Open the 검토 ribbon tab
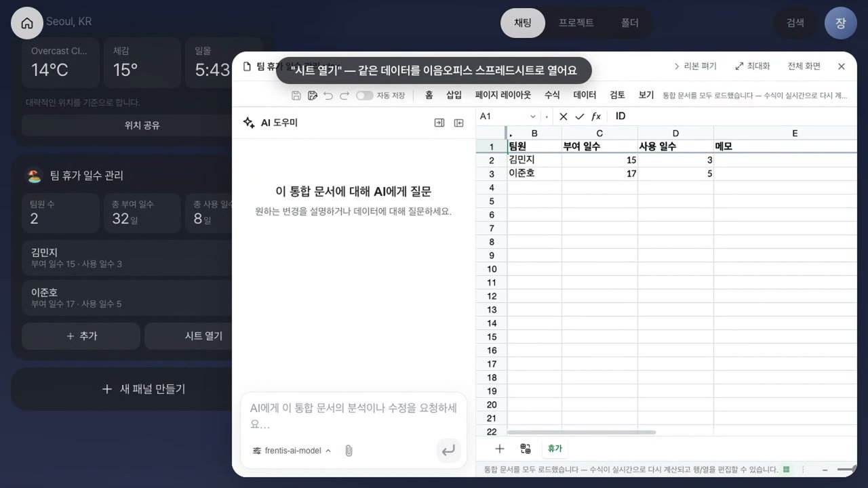The image size is (868, 488). [617, 96]
